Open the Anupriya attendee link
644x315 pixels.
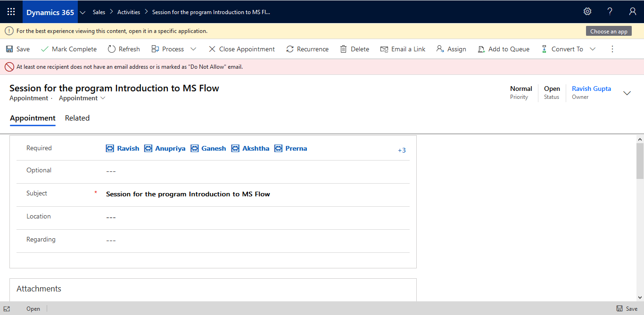tap(170, 148)
